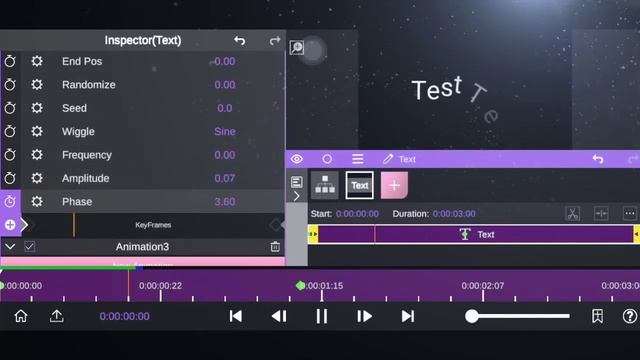Toggle layer visibility eye icon

pos(297,159)
